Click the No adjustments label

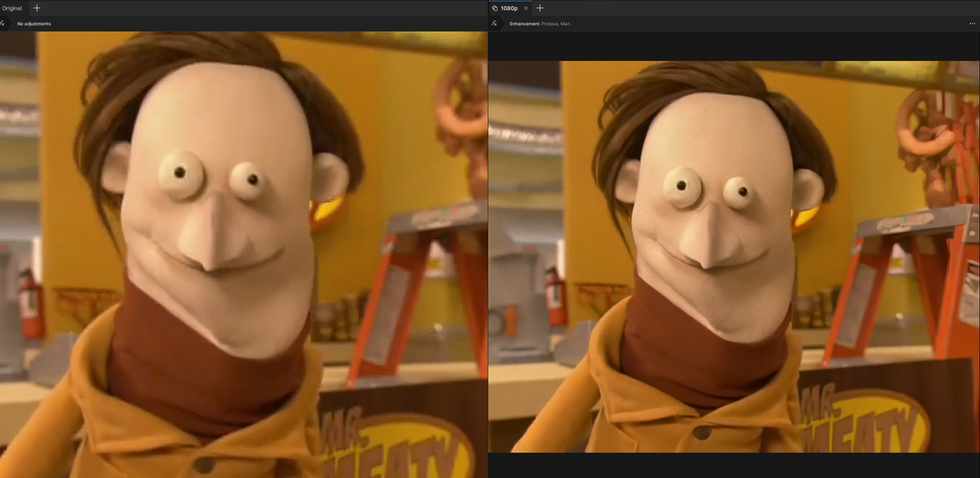point(34,24)
